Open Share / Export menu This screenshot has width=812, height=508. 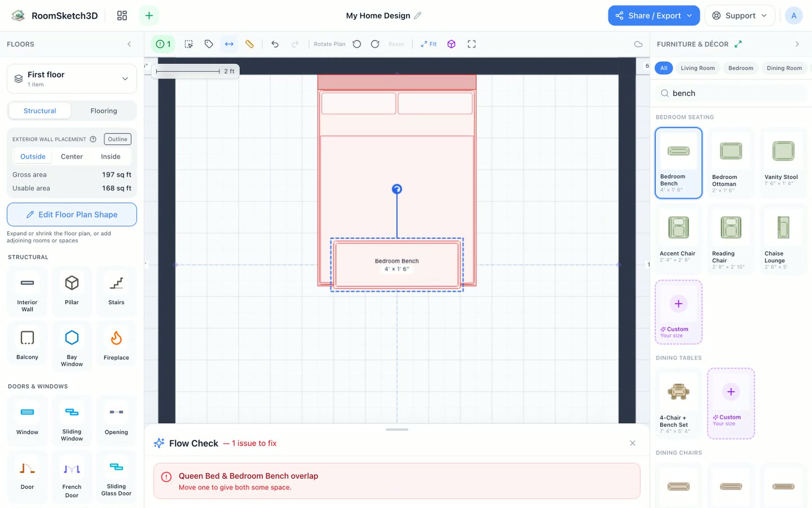coord(654,16)
